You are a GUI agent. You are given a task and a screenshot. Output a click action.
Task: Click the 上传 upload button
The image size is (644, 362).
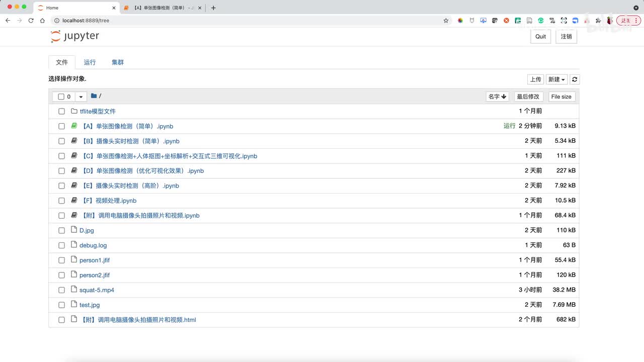click(535, 79)
